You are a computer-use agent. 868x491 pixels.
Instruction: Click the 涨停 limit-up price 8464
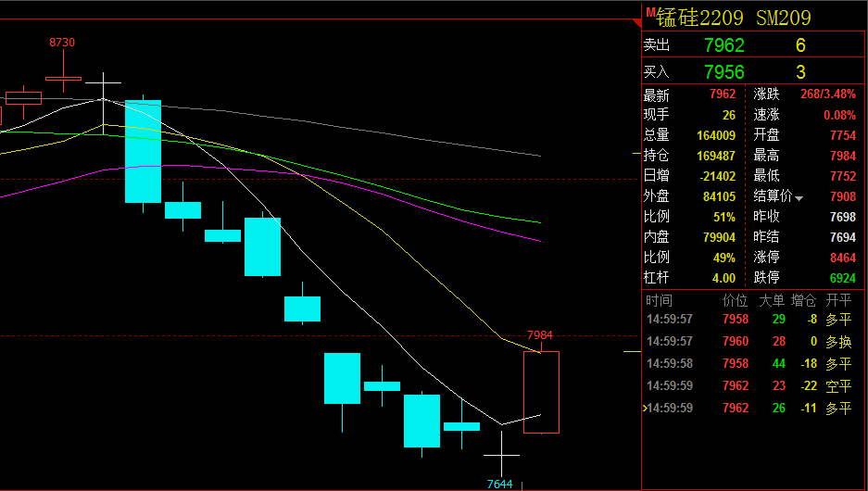[x=842, y=258]
